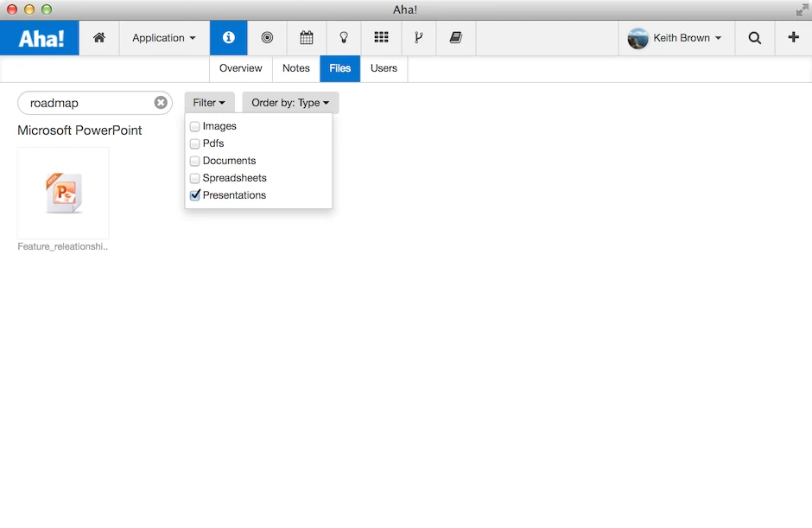The image size is (812, 528).
Task: Check the Spreadsheets filter checkbox
Action: point(194,178)
